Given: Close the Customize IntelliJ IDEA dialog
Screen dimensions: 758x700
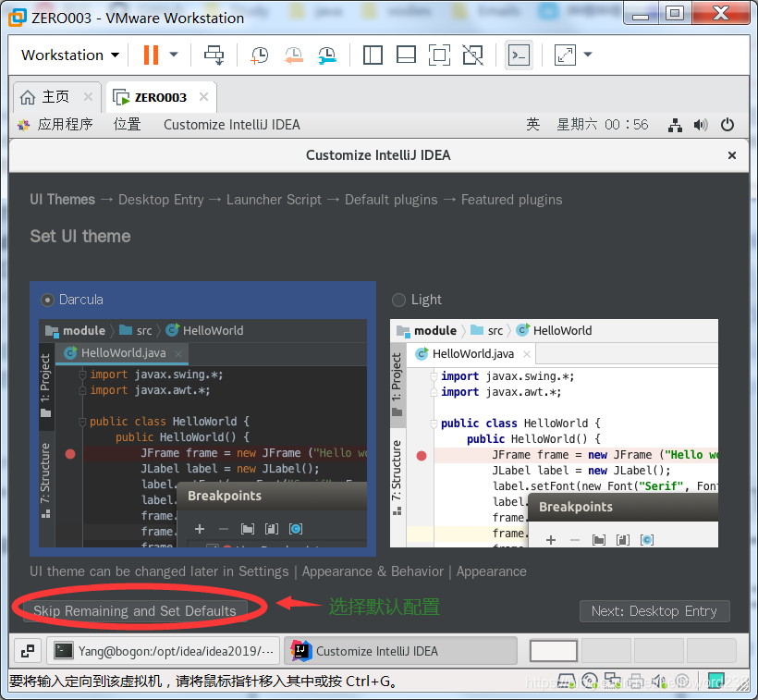Looking at the screenshot, I should pyautogui.click(x=732, y=155).
